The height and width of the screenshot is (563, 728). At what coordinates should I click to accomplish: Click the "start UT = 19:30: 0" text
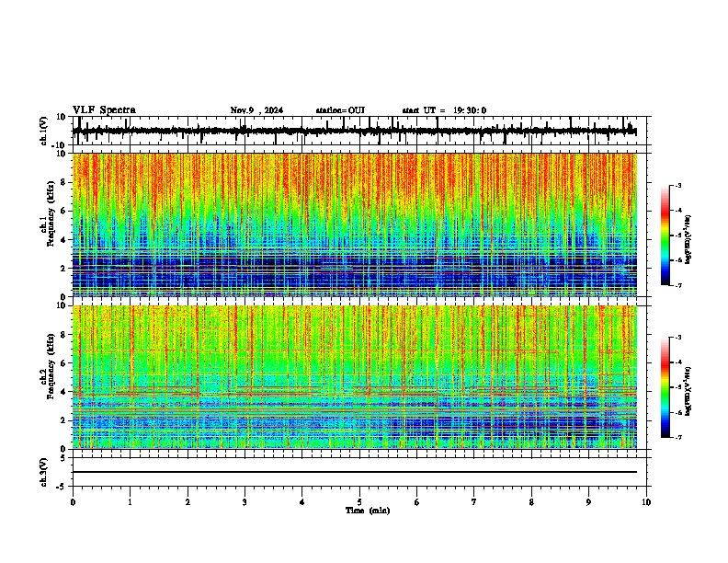point(444,110)
